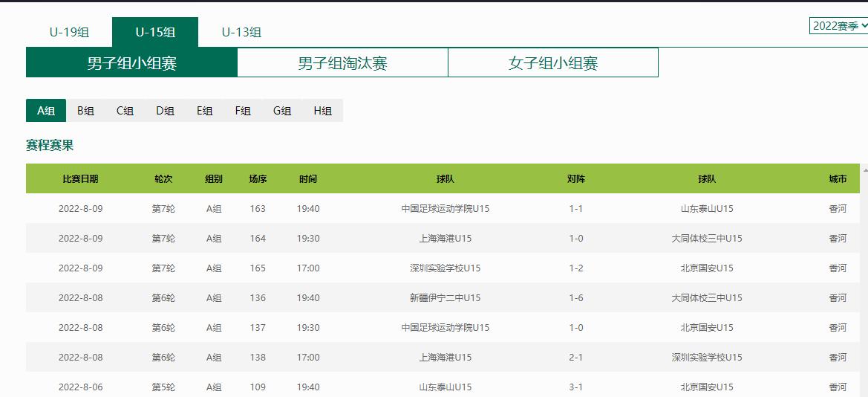Viewport: 868px width, 397px height.
Task: Open the 男子组淘汰赛 tab
Action: click(x=342, y=62)
